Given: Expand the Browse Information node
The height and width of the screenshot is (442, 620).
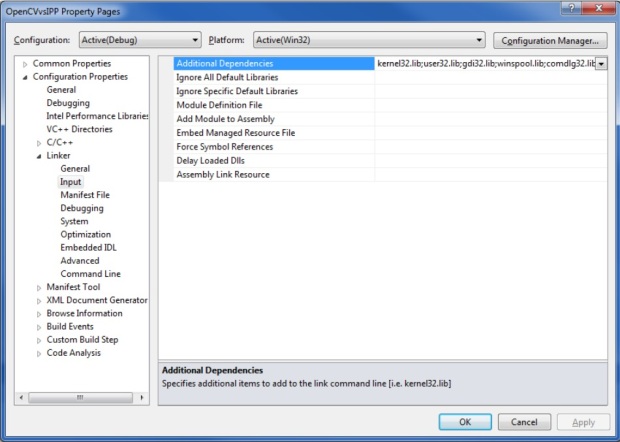Looking at the screenshot, I should (x=39, y=314).
